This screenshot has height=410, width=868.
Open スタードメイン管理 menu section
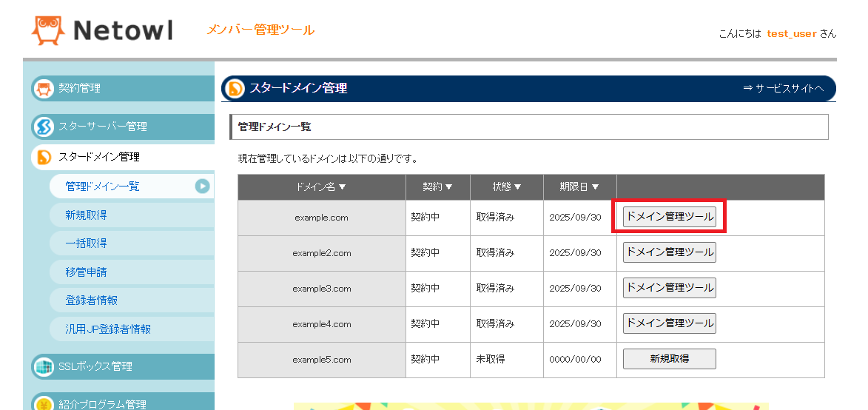pyautogui.click(x=123, y=157)
